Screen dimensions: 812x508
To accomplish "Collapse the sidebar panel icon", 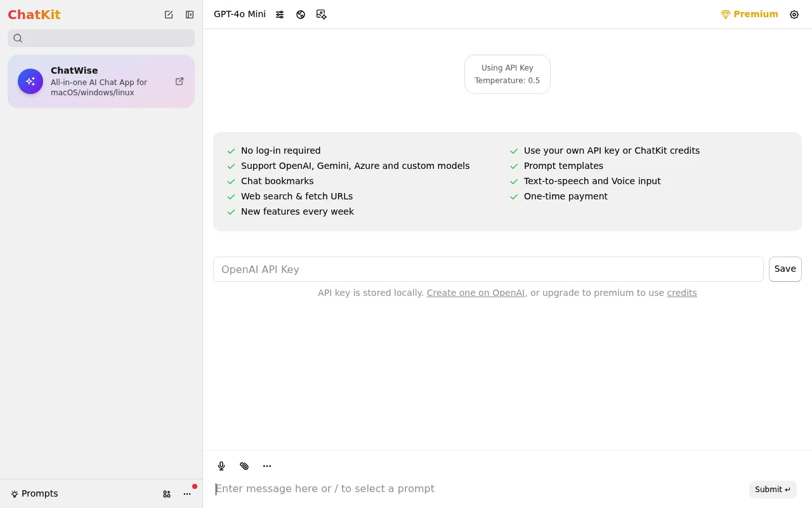I will pos(190,15).
